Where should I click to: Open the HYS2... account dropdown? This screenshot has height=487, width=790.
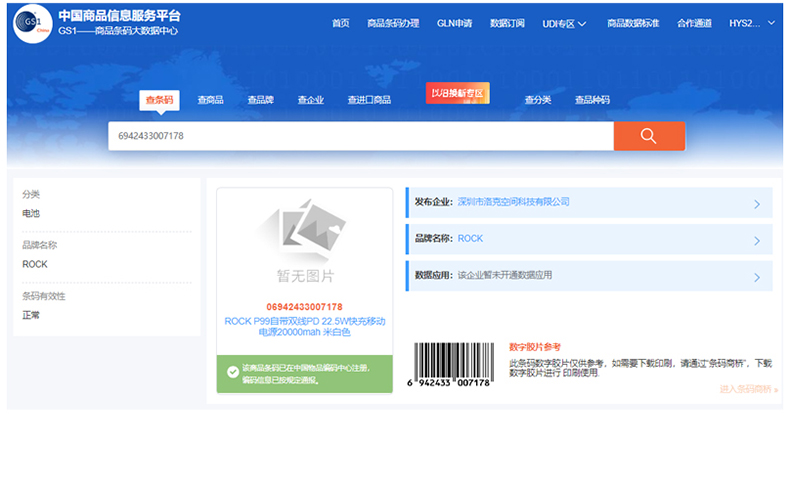click(752, 23)
